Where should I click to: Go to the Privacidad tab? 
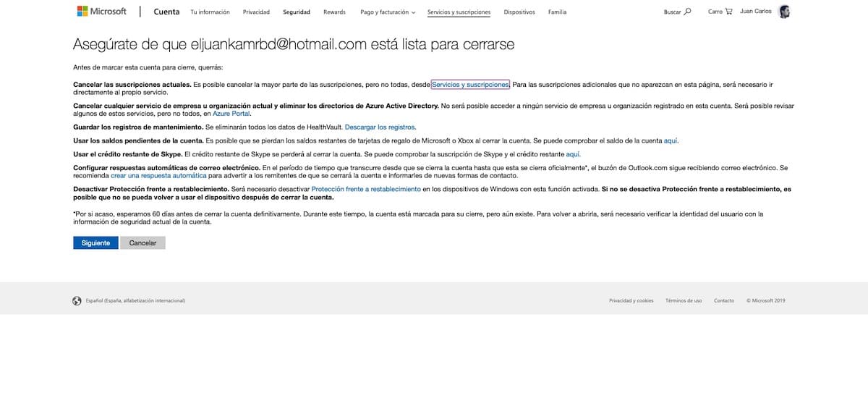pos(256,12)
